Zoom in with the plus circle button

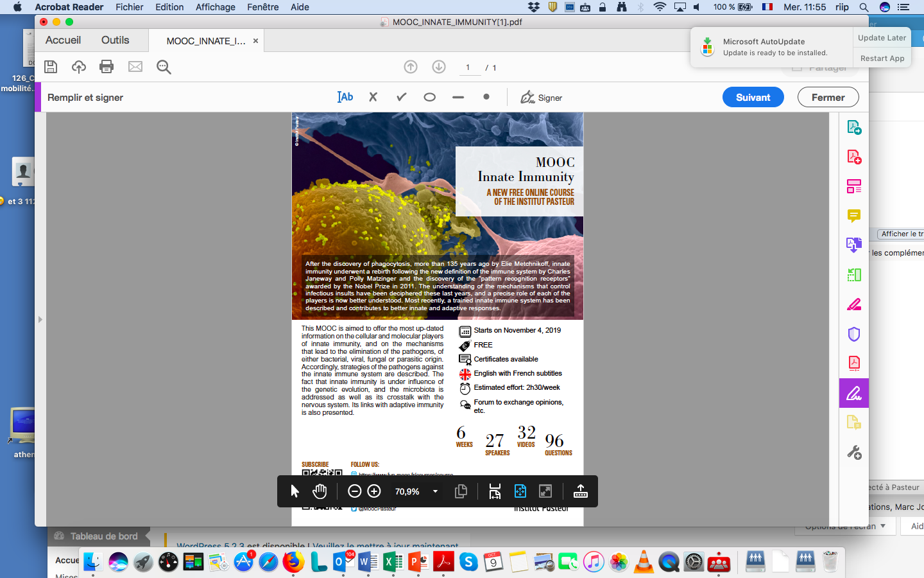point(374,491)
